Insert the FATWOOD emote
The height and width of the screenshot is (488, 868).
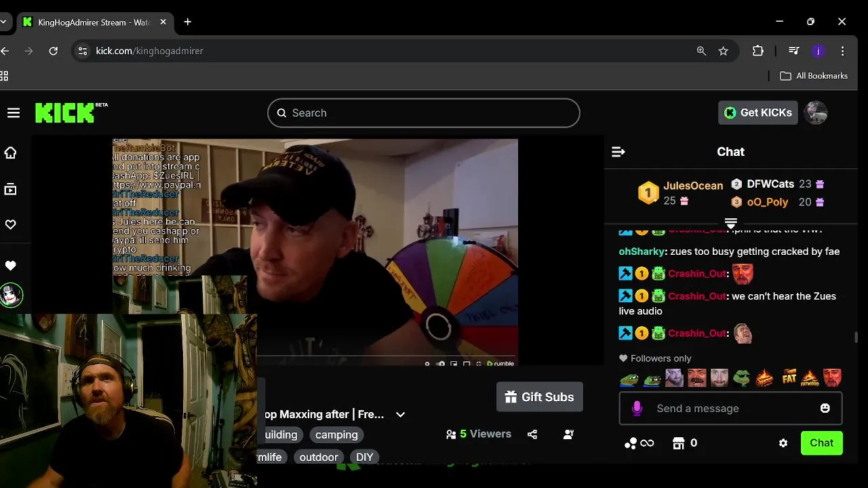810,378
